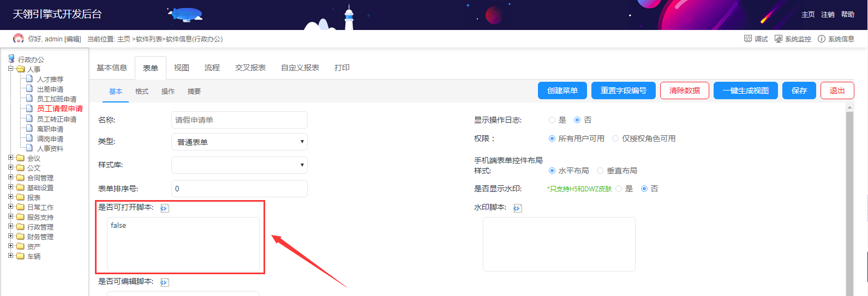The image size is (868, 296).
Task: Click the 水印脚本 text area
Action: 559,244
